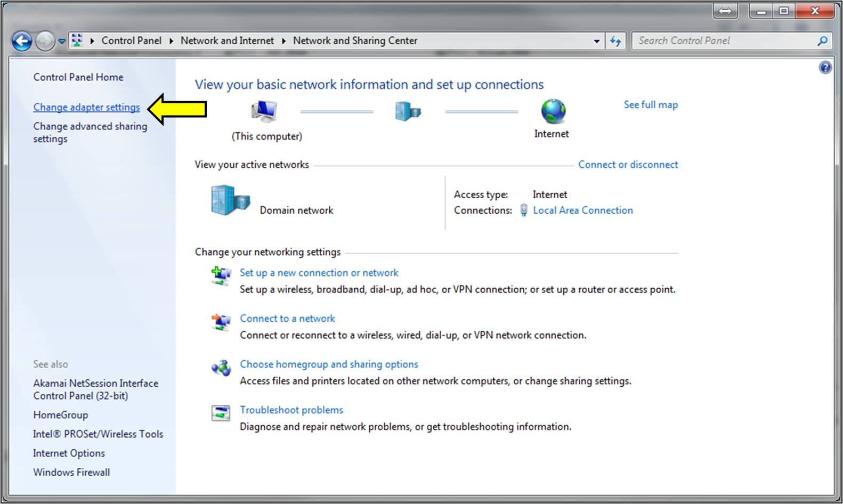Viewport: 843px width, 504px height.
Task: Open Internet Options
Action: 69,453
